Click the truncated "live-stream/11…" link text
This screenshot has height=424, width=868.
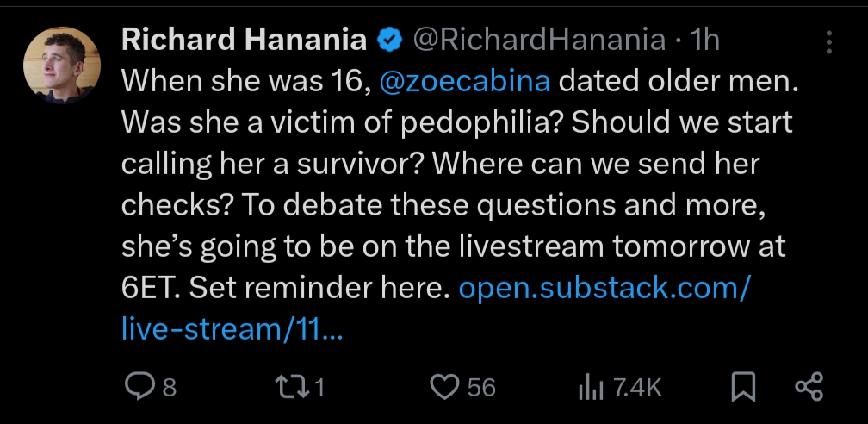click(232, 329)
